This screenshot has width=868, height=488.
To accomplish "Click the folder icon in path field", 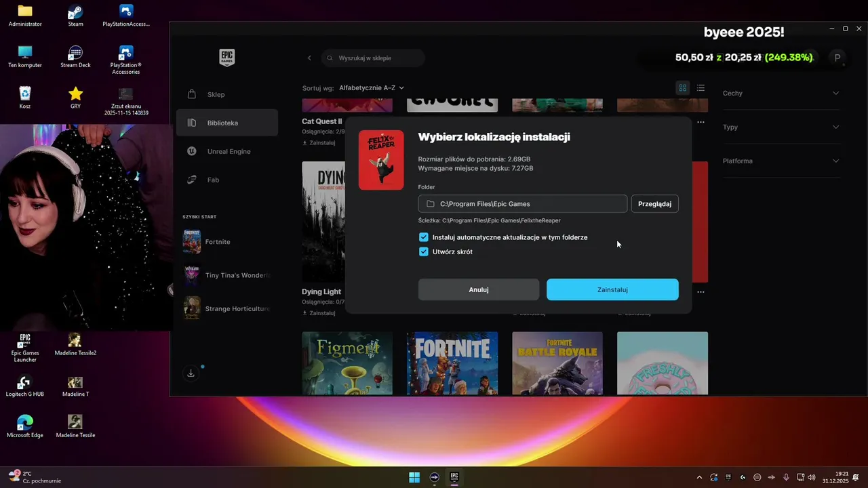I will pos(431,204).
